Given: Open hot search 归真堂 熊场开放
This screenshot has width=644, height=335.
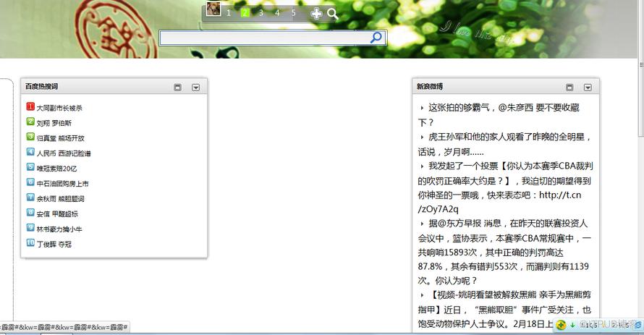Looking at the screenshot, I should pos(60,138).
